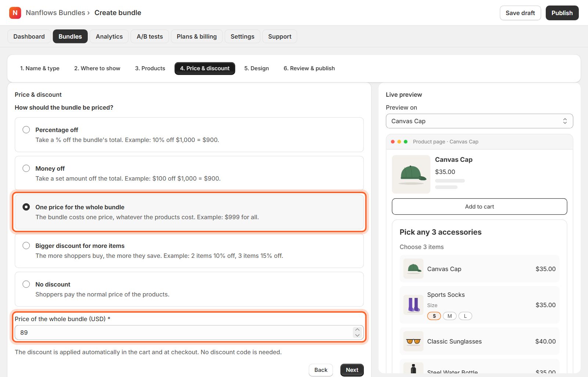Click the Canvas Cap thumbnail in accessories list
This screenshot has height=377, width=588.
click(x=413, y=269)
